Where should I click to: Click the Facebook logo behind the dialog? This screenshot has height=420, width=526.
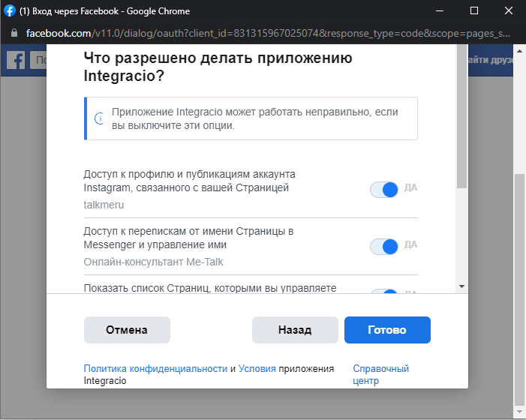16,60
